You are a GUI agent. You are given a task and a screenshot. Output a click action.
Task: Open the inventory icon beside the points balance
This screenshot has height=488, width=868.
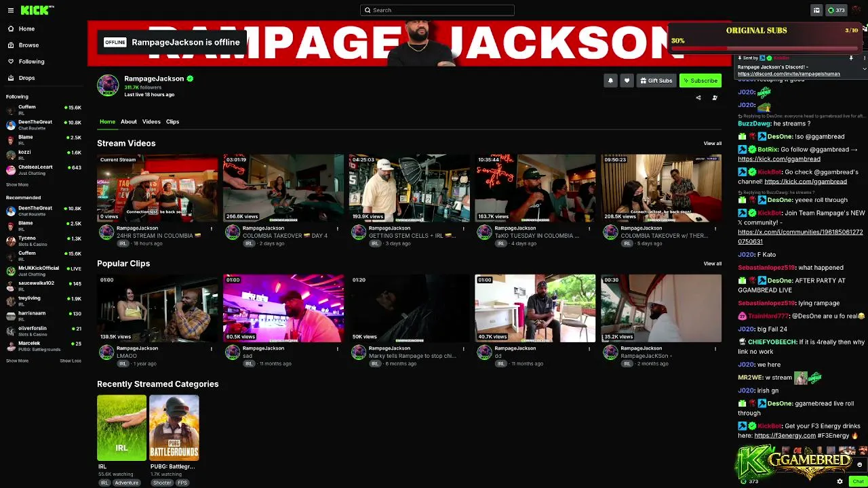[816, 10]
